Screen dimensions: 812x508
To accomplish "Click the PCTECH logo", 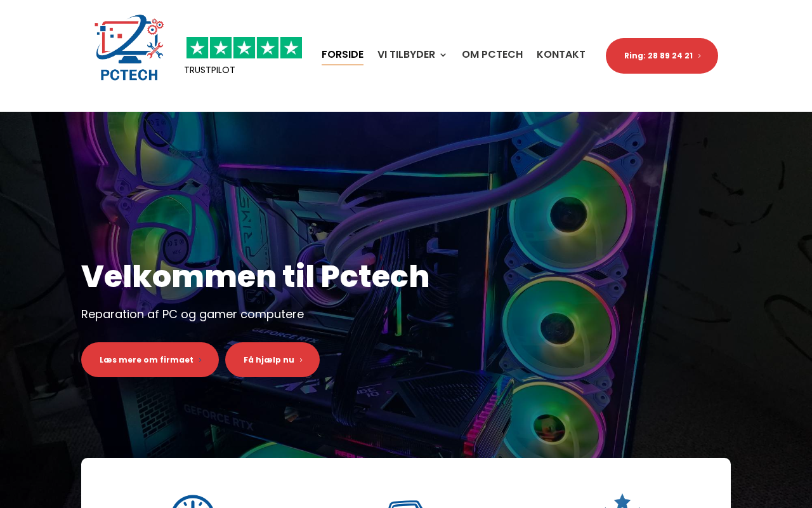I will click(x=129, y=48).
